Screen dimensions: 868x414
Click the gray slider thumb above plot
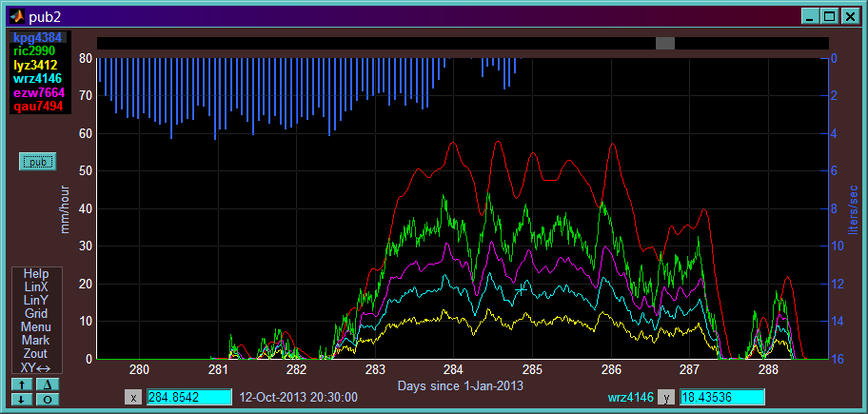click(665, 43)
